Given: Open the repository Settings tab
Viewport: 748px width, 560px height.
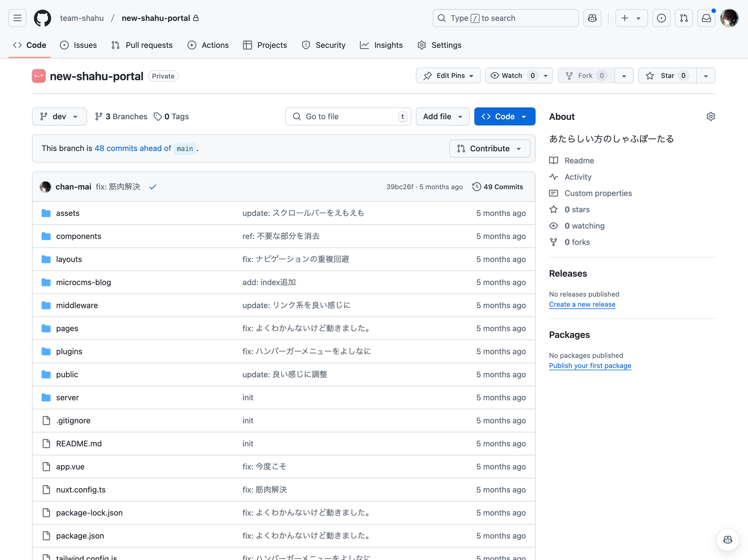Looking at the screenshot, I should (x=439, y=45).
